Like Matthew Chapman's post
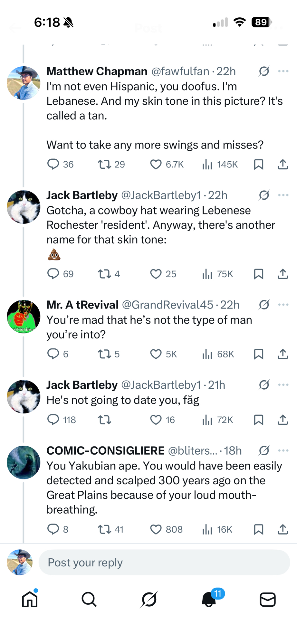The width and height of the screenshot is (297, 644). pos(156,165)
